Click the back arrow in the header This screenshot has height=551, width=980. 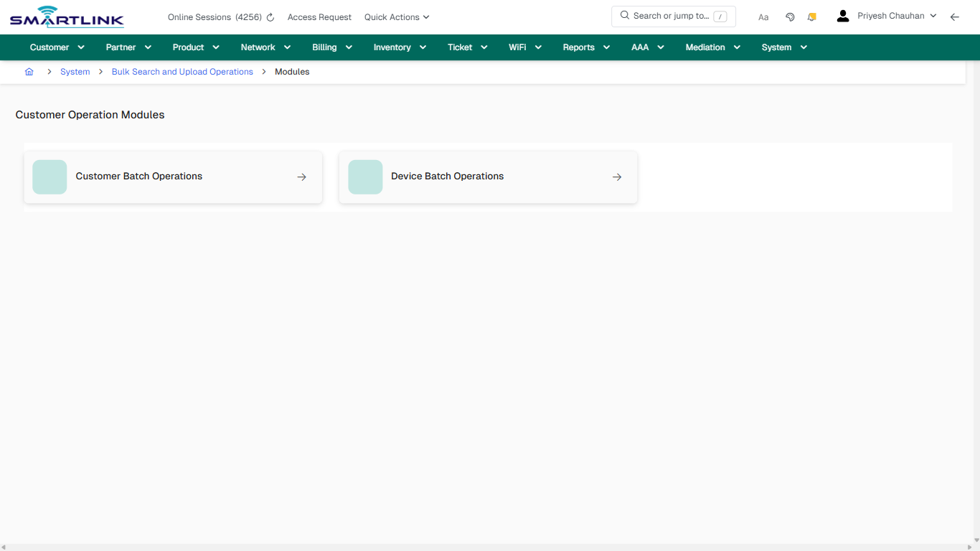coord(954,17)
